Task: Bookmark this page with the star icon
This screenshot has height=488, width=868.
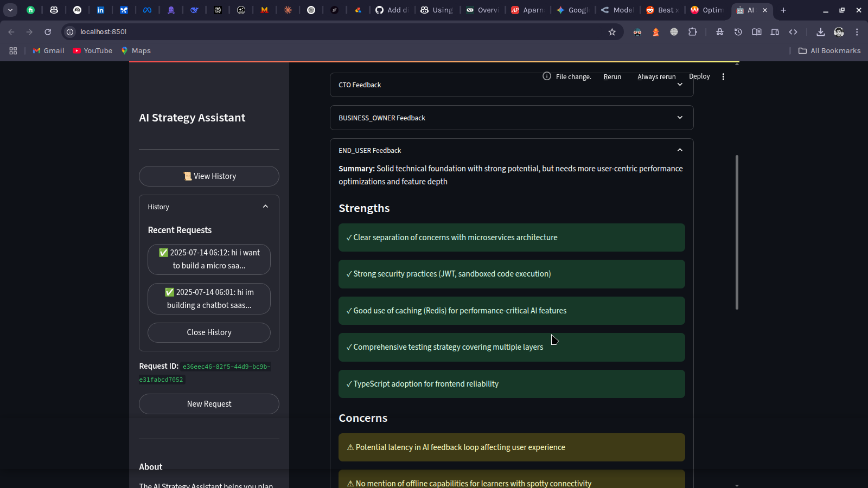Action: point(612,32)
